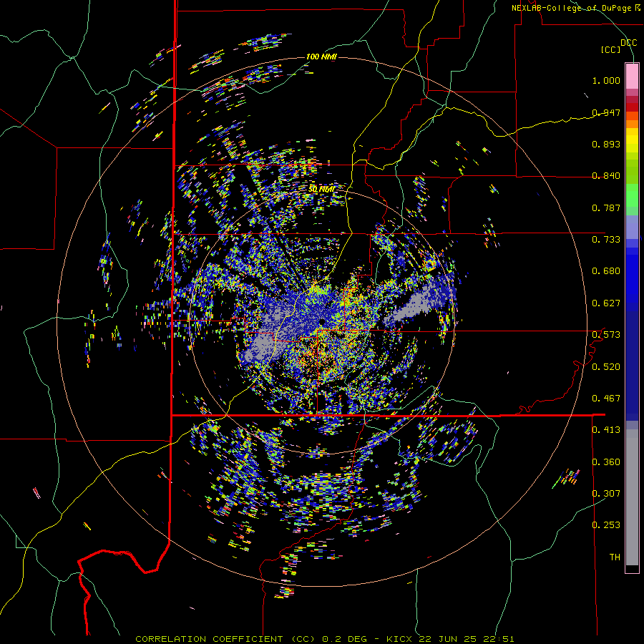Click the TH threshold label
The image size is (644, 644).
pyautogui.click(x=615, y=557)
